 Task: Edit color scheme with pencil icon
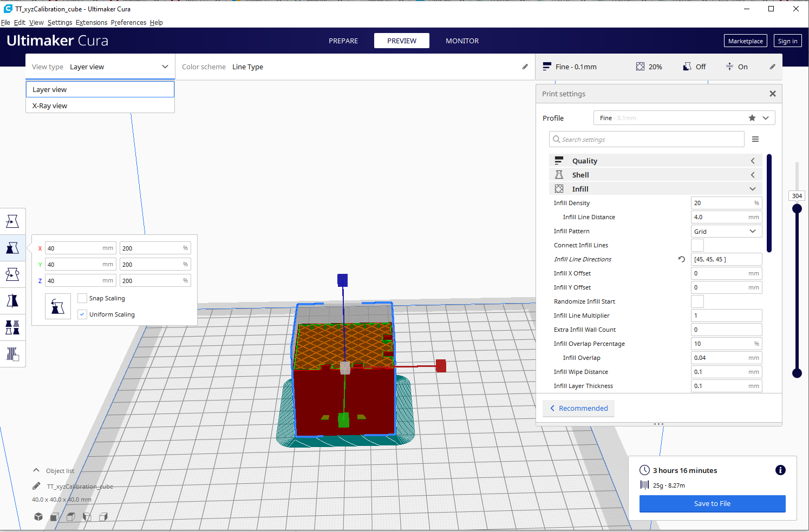(x=525, y=67)
